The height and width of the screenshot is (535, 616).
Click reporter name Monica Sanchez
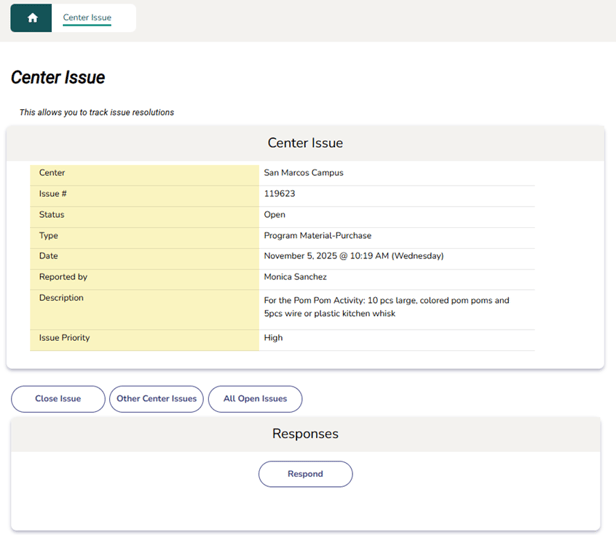coord(295,277)
